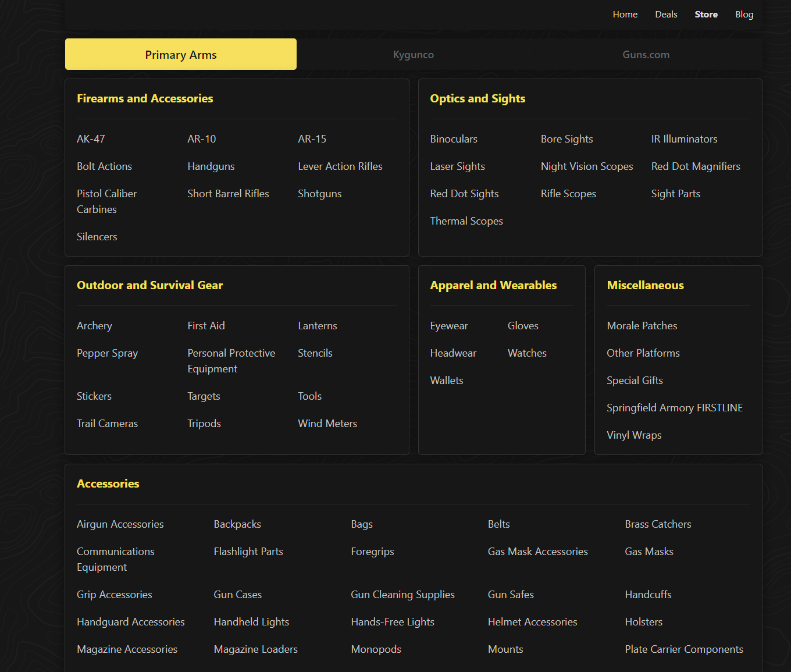Browse Backpacks
The width and height of the screenshot is (791, 672).
(x=237, y=524)
